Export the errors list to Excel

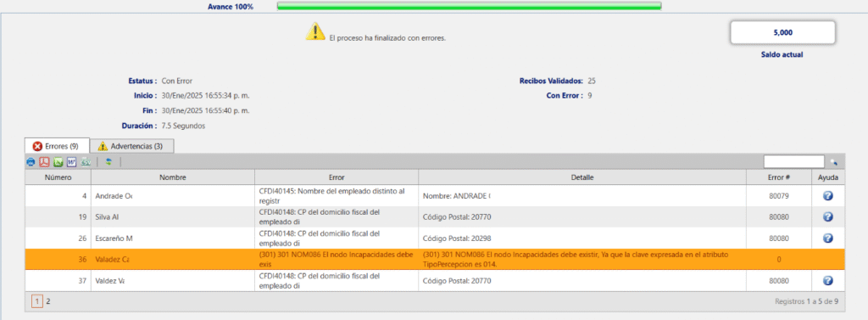click(58, 162)
